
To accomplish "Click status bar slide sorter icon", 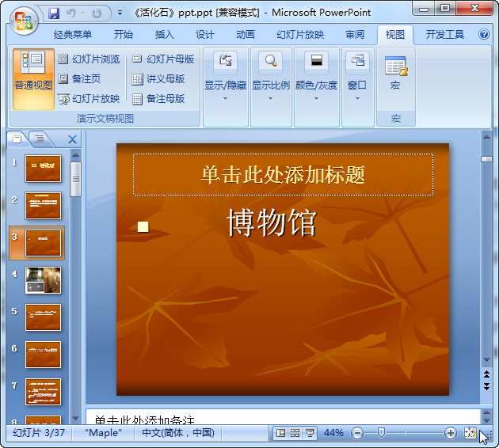I will tap(295, 433).
